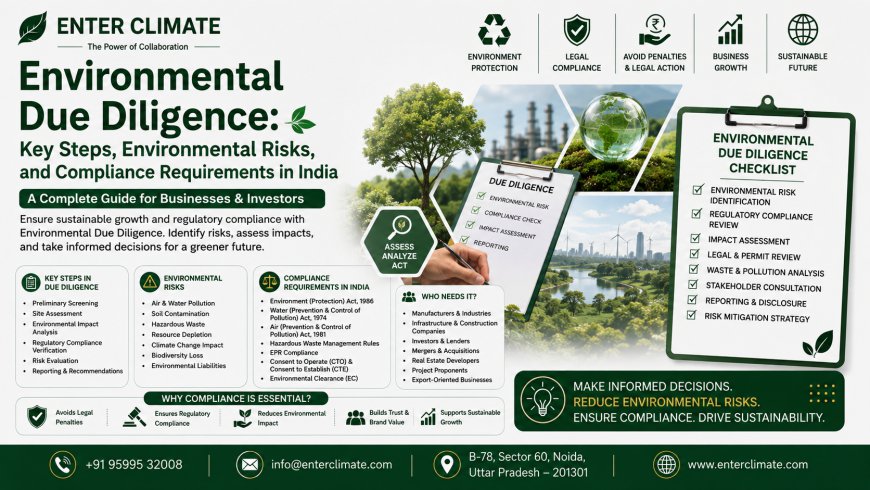Click Reduce Environmental Risks yellow text
Screen dimensions: 870x490
click(x=666, y=402)
